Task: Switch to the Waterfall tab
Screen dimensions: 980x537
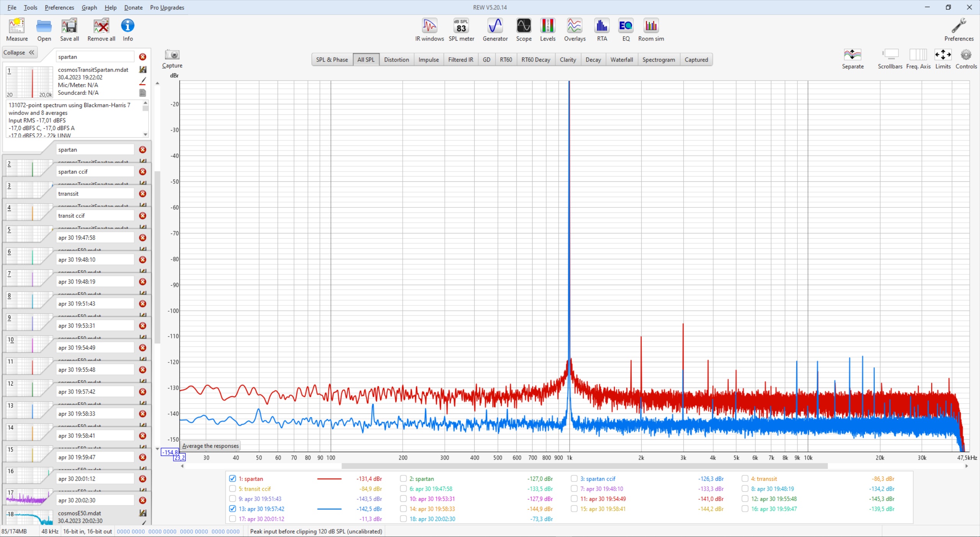Action: 622,59
